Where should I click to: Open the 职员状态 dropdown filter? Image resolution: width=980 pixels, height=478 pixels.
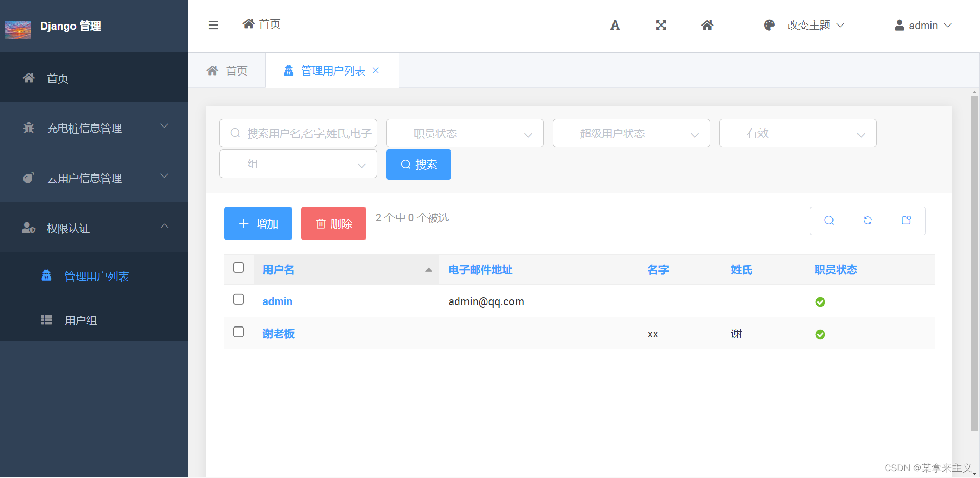[464, 133]
